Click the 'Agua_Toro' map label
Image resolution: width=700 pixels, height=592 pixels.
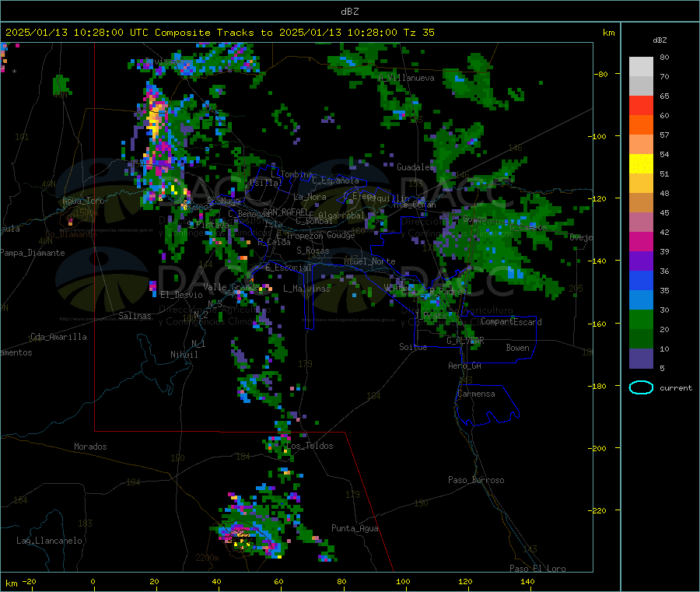[83, 201]
